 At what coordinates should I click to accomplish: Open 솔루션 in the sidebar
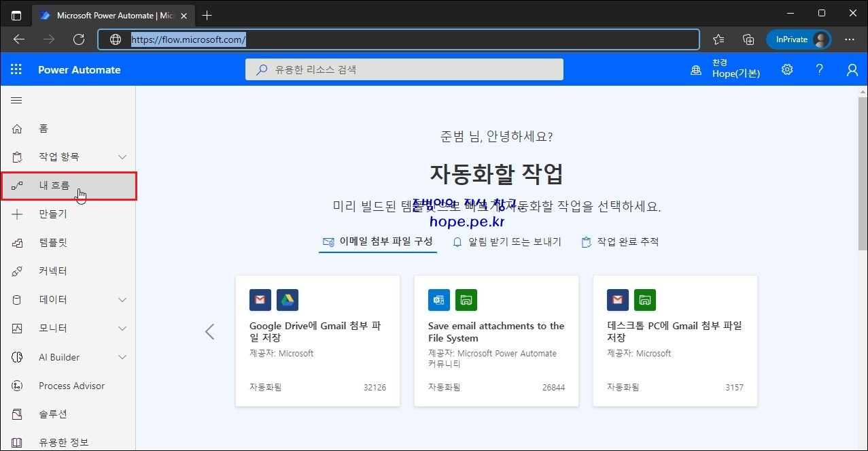tap(69, 414)
